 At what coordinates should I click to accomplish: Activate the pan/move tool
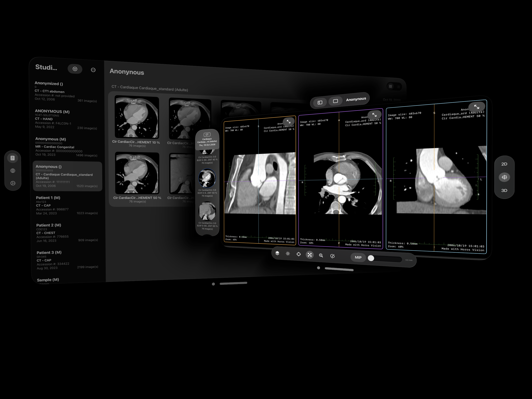click(310, 255)
